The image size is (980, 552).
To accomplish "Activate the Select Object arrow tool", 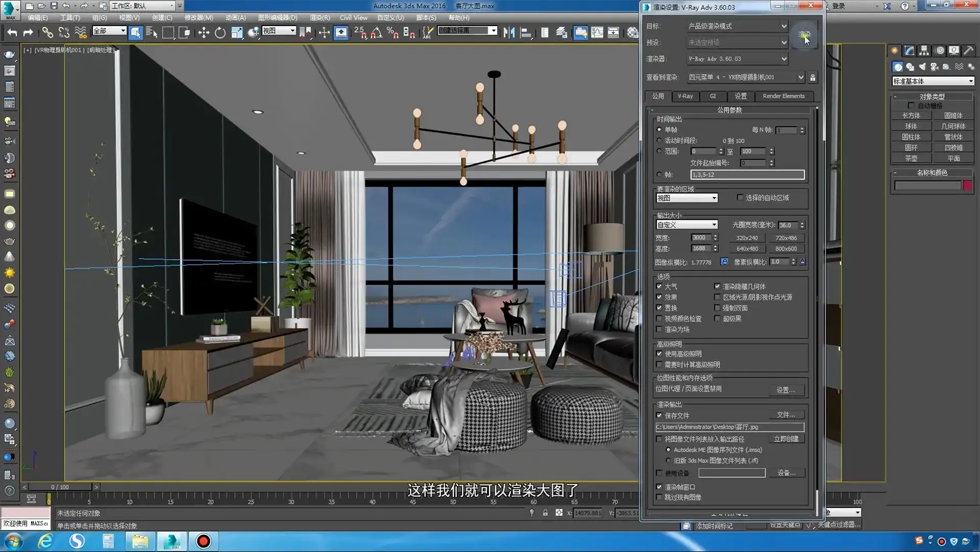I will coord(135,32).
